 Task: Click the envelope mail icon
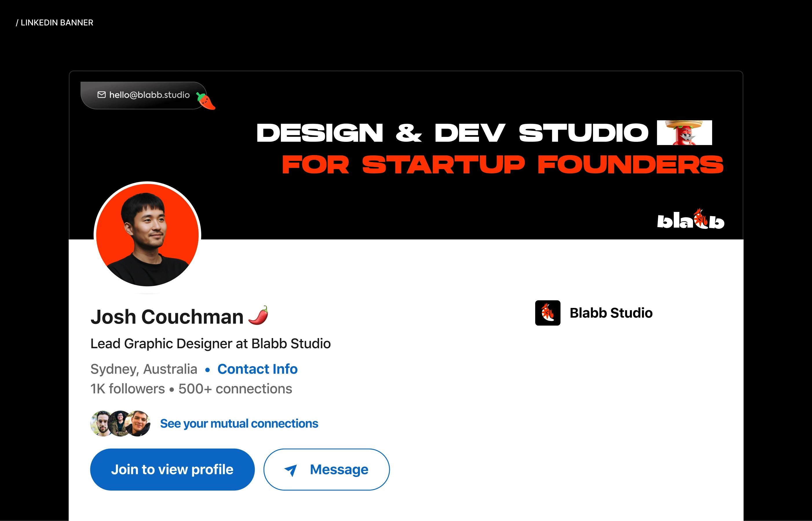101,95
